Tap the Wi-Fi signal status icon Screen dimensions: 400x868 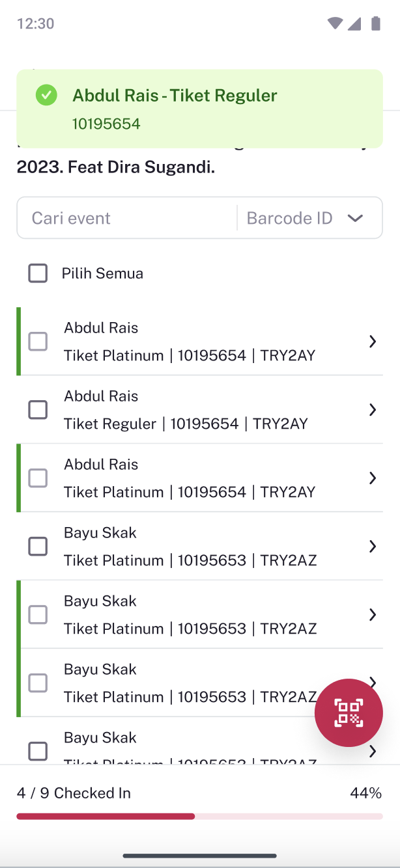coord(335,24)
